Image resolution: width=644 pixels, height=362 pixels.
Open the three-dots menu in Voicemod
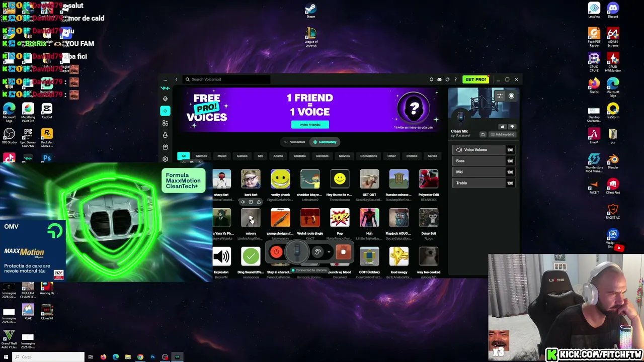[x=165, y=79]
